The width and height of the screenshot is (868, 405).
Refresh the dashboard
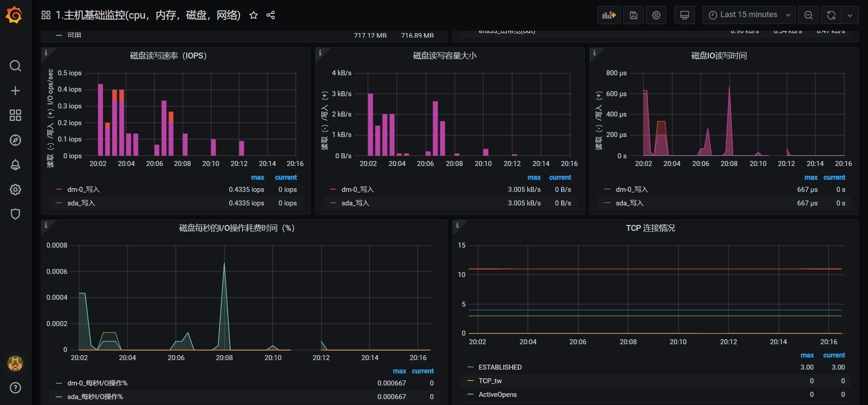coord(831,15)
